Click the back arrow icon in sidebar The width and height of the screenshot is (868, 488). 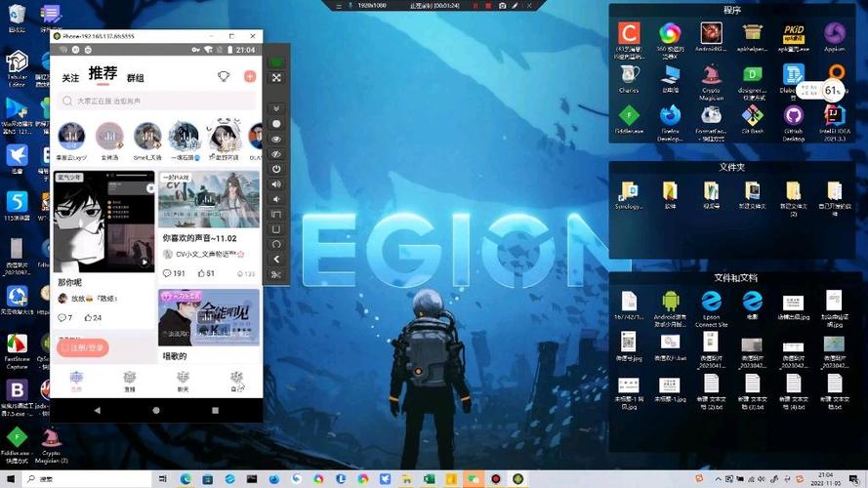click(x=276, y=259)
